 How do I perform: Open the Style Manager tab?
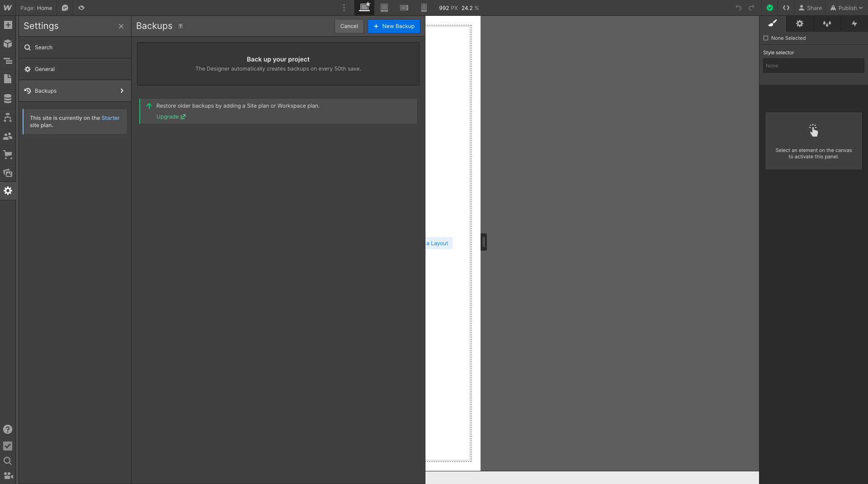coord(827,24)
